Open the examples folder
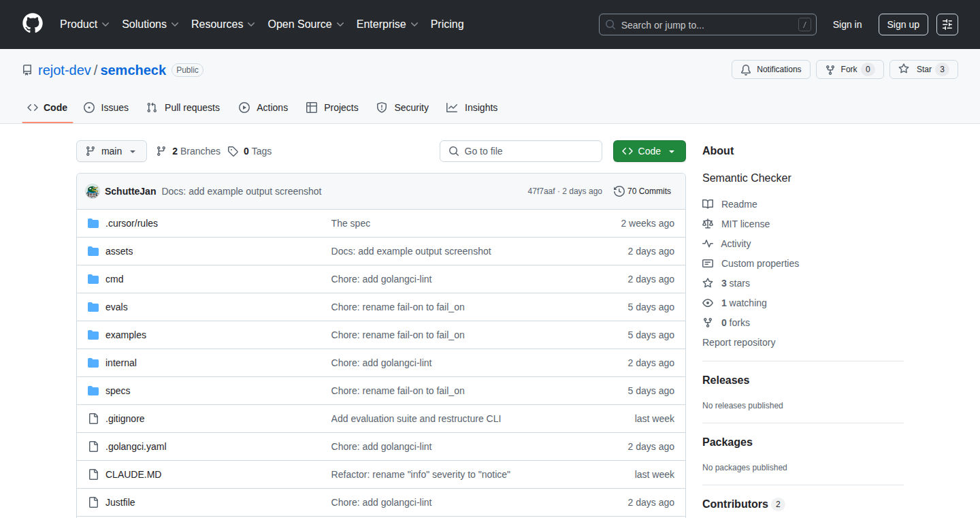 point(126,335)
